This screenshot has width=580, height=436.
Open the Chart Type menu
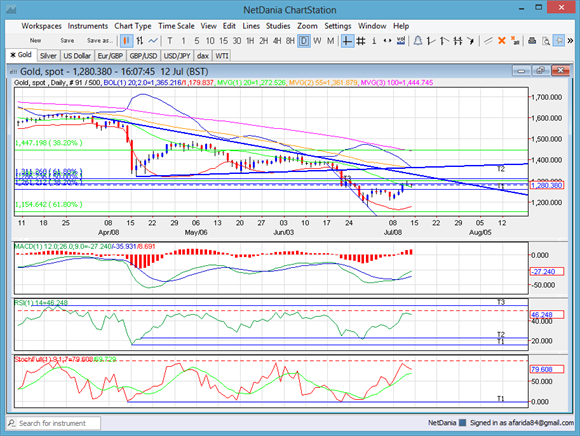pyautogui.click(x=133, y=26)
